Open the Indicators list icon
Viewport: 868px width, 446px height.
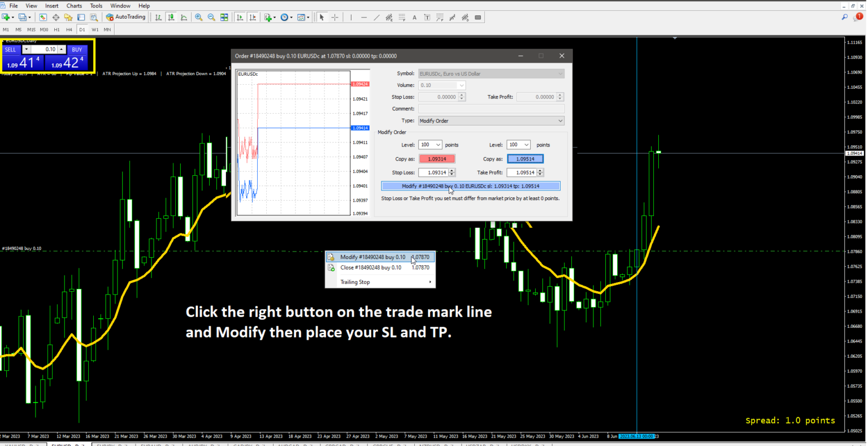301,17
